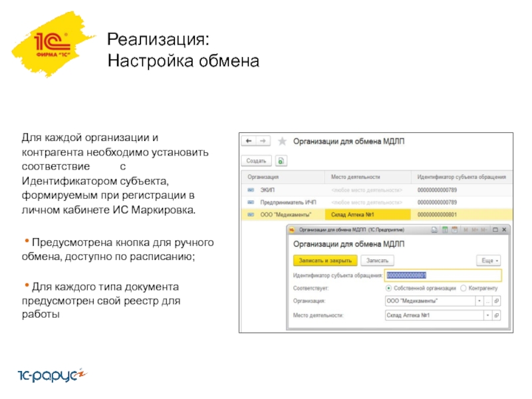The height and width of the screenshot is (399, 532).
Task: Click the 1C logo icon in the dialog title bar
Action: [291, 230]
